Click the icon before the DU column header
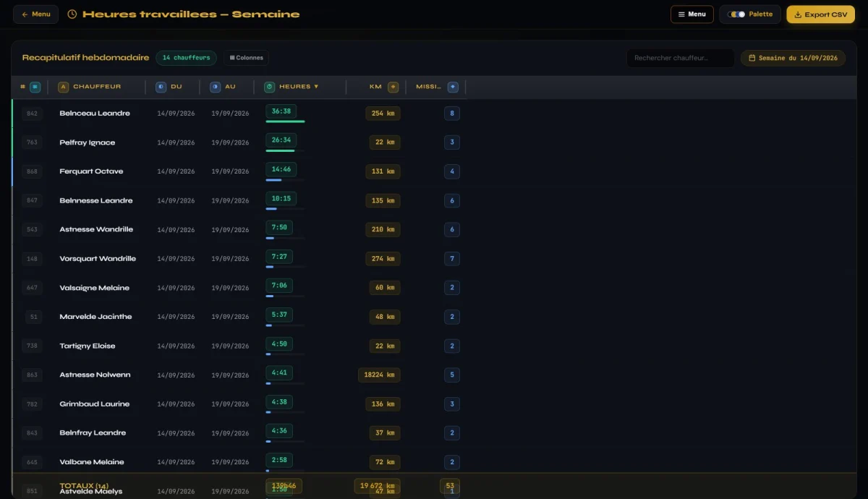This screenshot has height=499, width=868. [x=161, y=87]
